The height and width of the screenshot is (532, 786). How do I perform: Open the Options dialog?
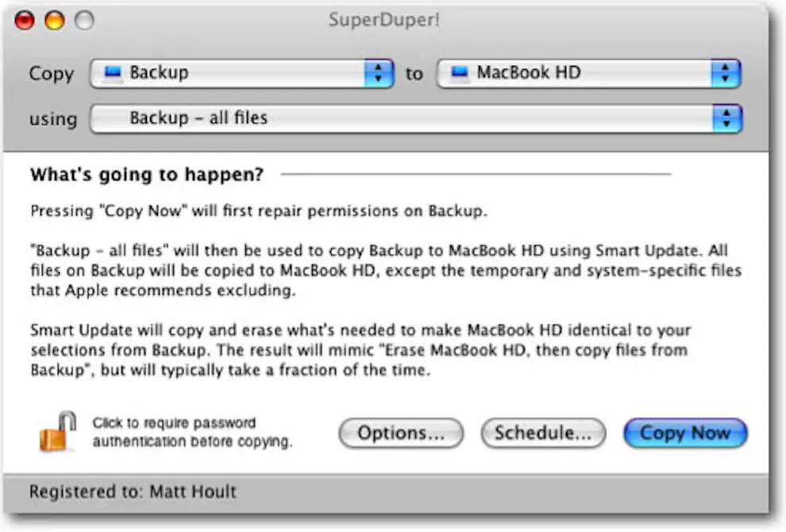tap(400, 433)
